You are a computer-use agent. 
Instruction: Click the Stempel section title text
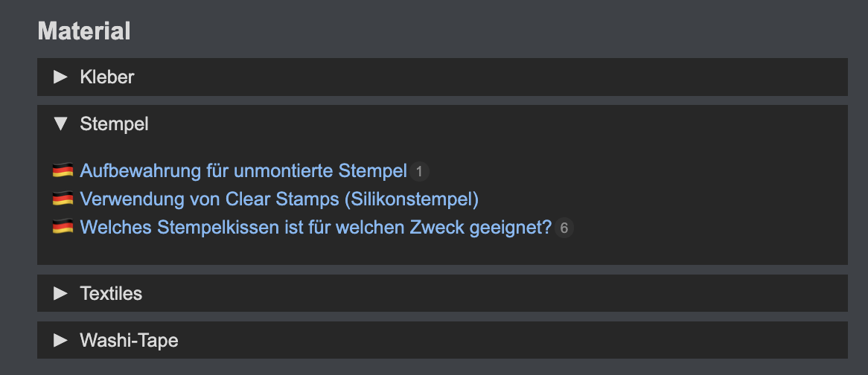(114, 124)
